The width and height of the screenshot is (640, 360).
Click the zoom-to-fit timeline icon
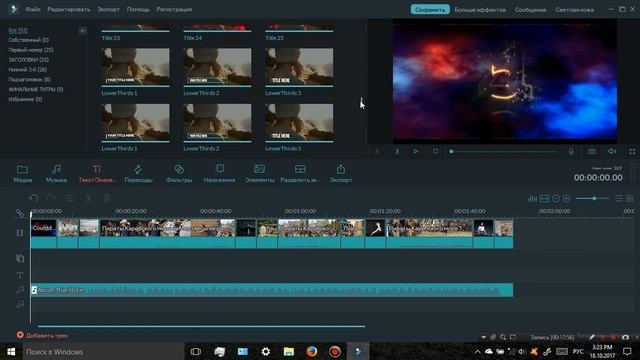pyautogui.click(x=544, y=198)
